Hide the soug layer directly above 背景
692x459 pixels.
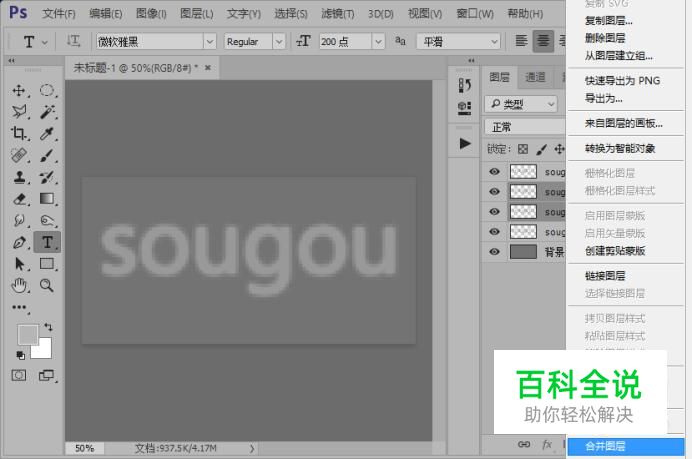[494, 231]
